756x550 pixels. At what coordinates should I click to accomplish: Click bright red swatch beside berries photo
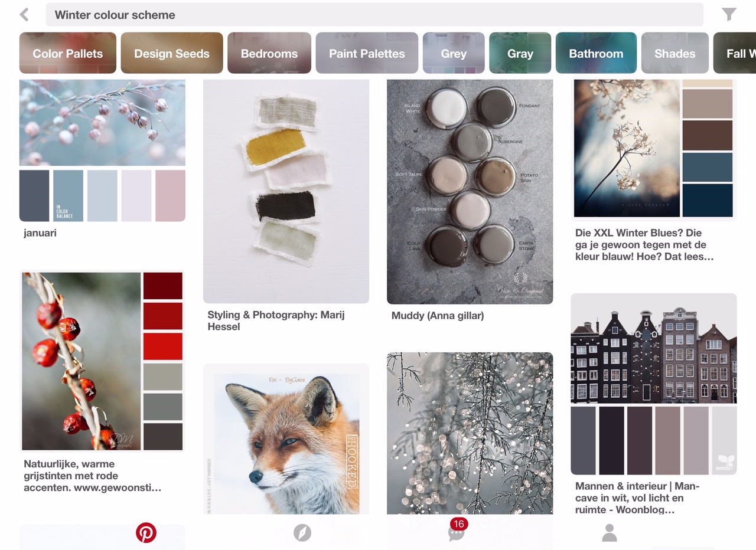click(163, 346)
